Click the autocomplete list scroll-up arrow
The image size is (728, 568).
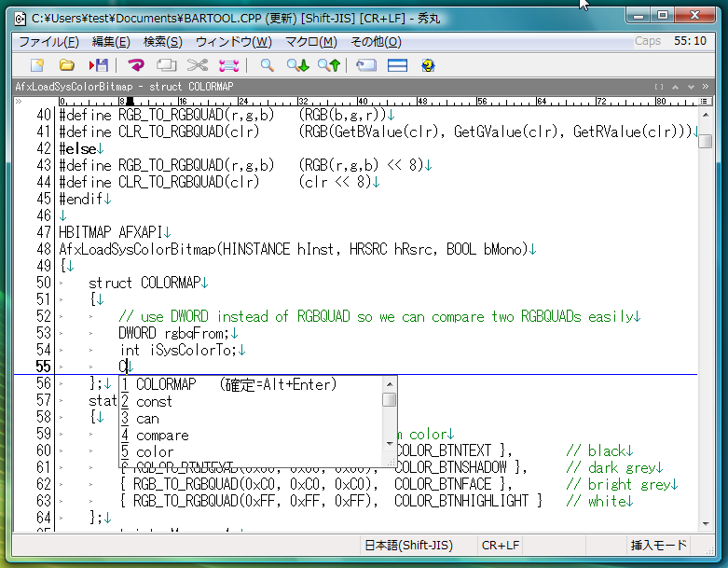pyautogui.click(x=390, y=384)
